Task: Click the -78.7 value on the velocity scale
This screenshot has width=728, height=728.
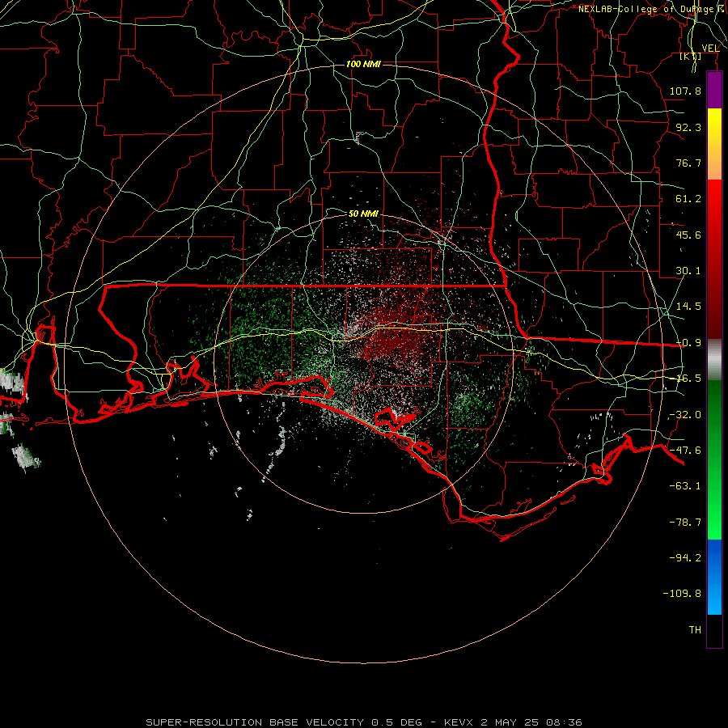Action: [x=685, y=523]
